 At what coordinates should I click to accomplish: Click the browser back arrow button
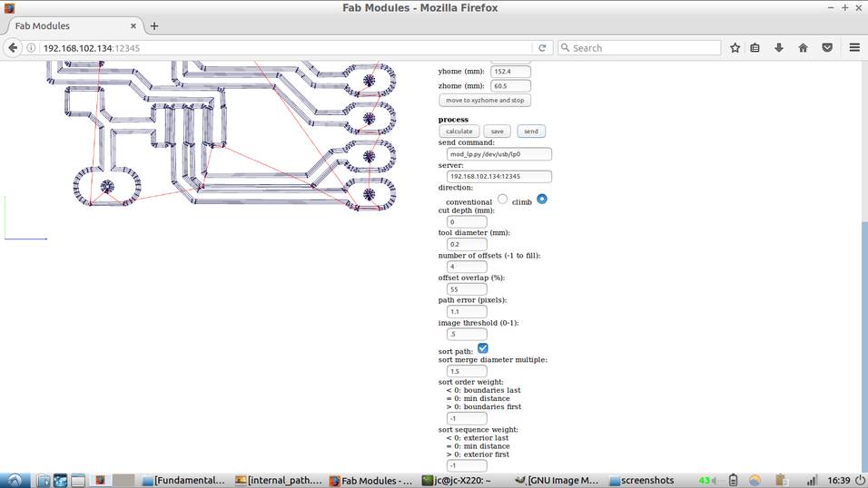pos(13,47)
